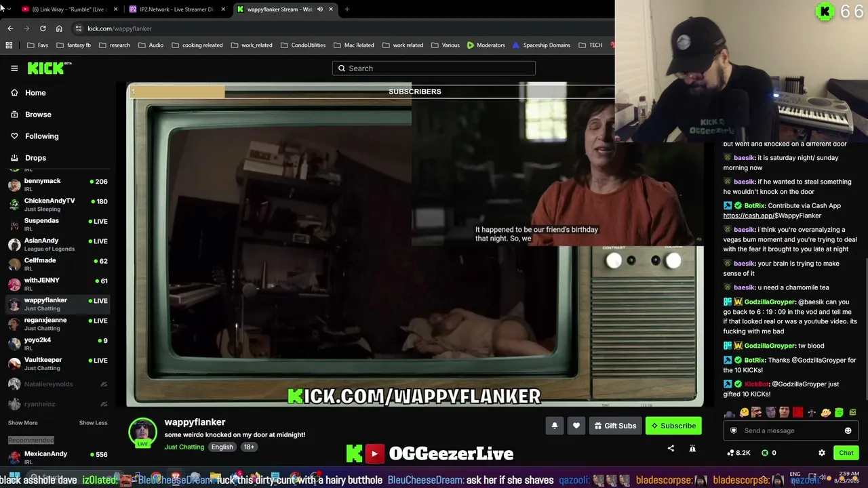Open wappyflanker's profile avatar

point(142,432)
